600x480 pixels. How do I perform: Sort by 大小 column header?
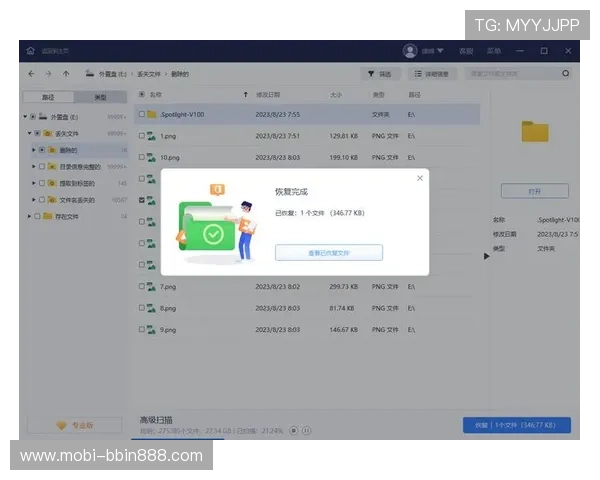[x=336, y=95]
